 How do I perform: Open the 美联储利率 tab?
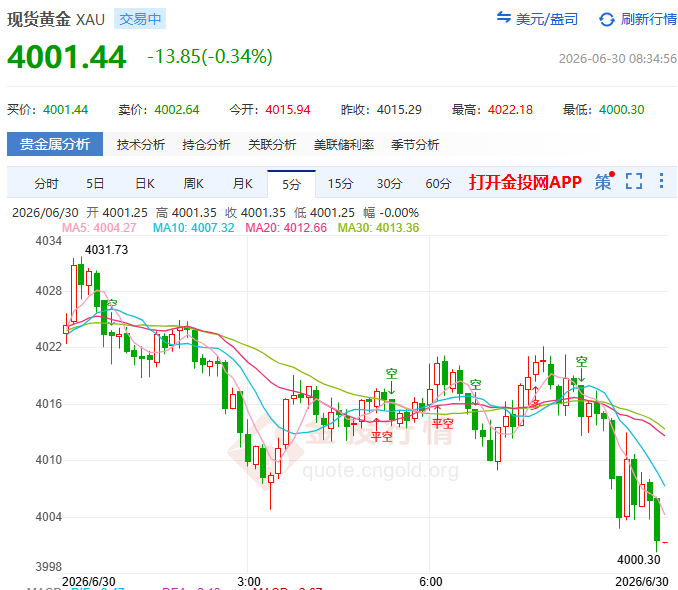click(x=344, y=144)
